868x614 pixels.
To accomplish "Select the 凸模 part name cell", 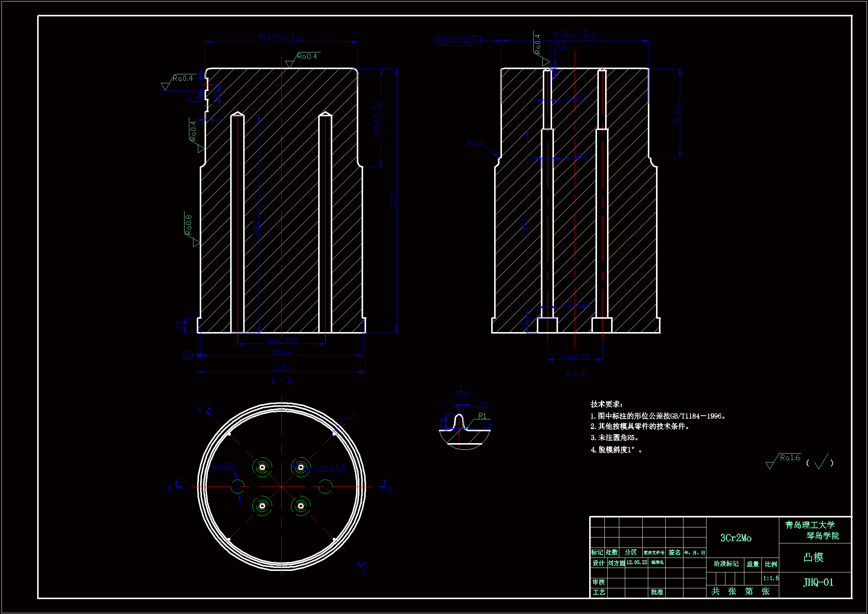I will (x=813, y=557).
